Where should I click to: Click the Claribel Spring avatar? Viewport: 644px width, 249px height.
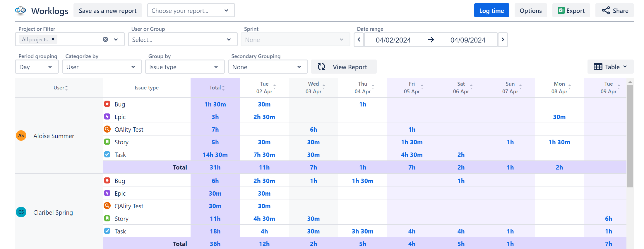coord(21,212)
